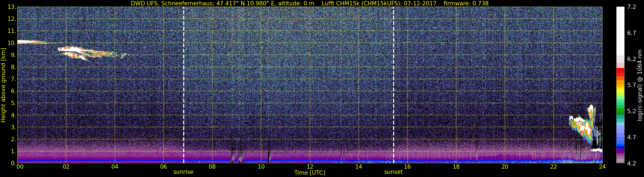Click the '7.' height tick label
Viewport: 644px width, 177px height.
[13, 79]
